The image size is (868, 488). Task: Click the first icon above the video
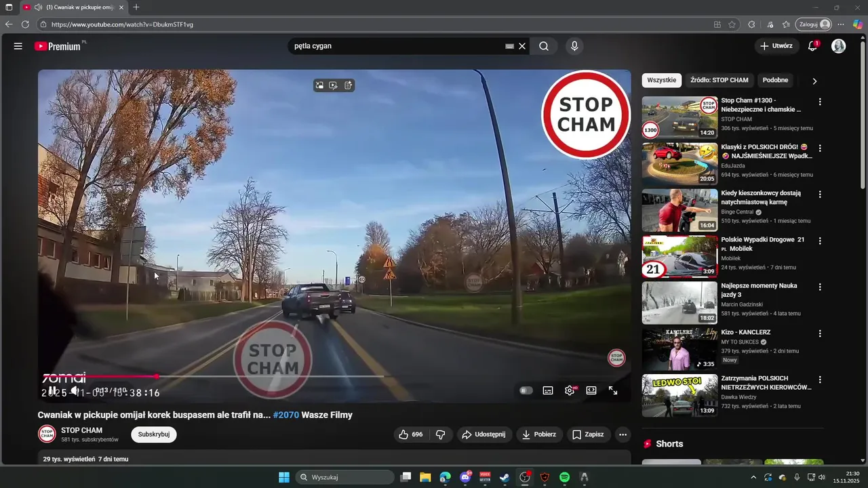pos(319,85)
